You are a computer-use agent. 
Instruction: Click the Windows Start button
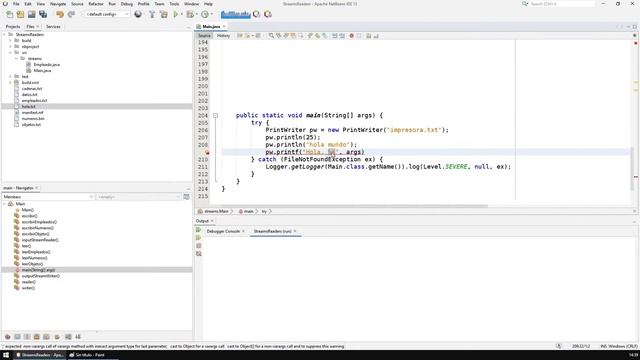coord(6,355)
